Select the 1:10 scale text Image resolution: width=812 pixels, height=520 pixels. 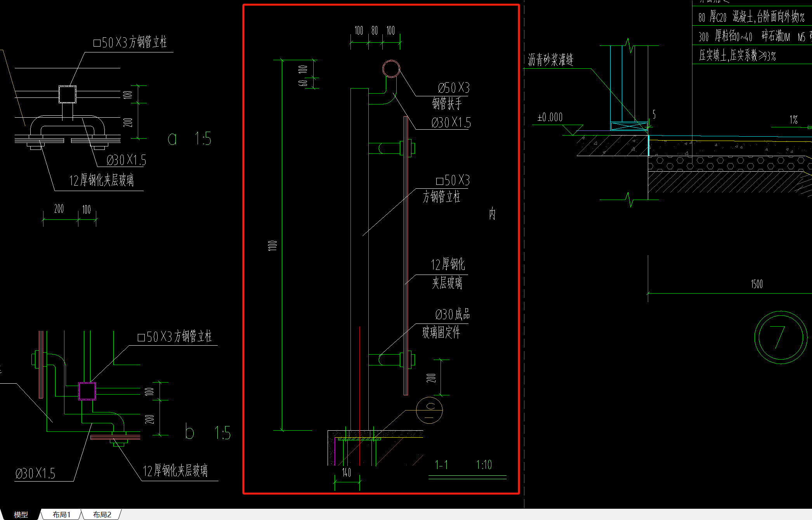point(484,465)
